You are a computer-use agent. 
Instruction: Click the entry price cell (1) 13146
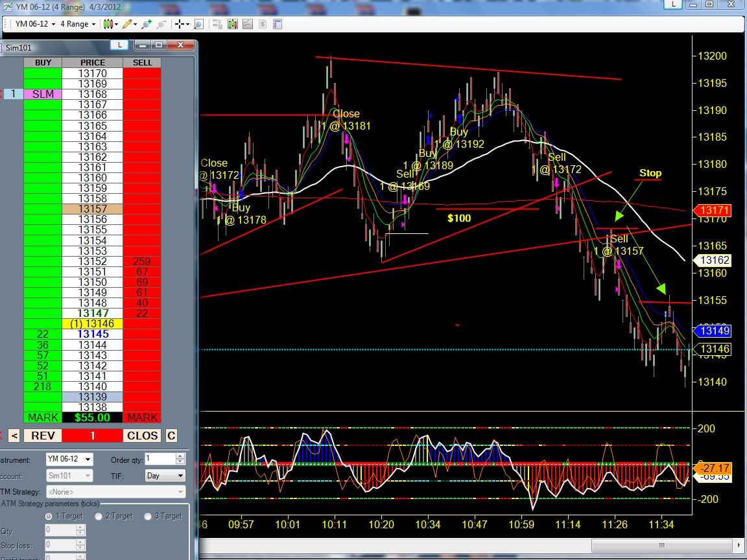[93, 324]
